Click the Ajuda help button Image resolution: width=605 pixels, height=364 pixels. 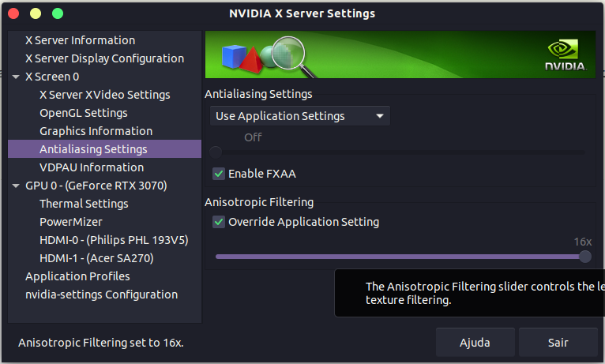pyautogui.click(x=475, y=343)
